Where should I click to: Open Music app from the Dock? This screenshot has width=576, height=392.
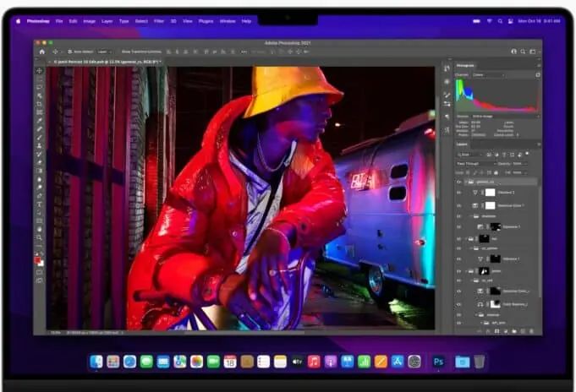coord(314,362)
